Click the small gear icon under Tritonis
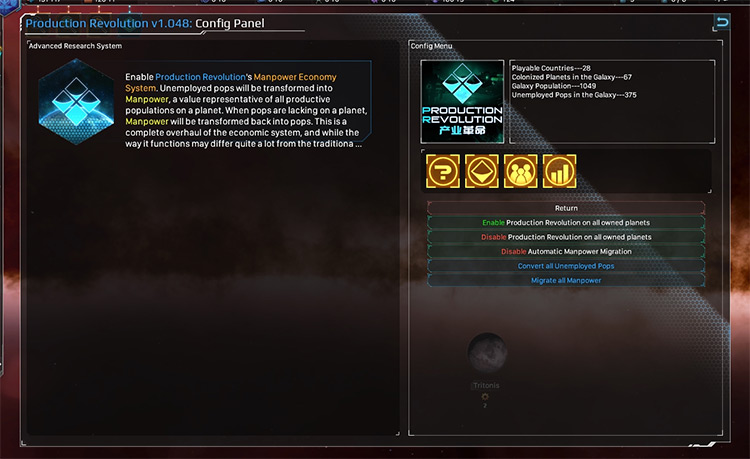 click(485, 396)
